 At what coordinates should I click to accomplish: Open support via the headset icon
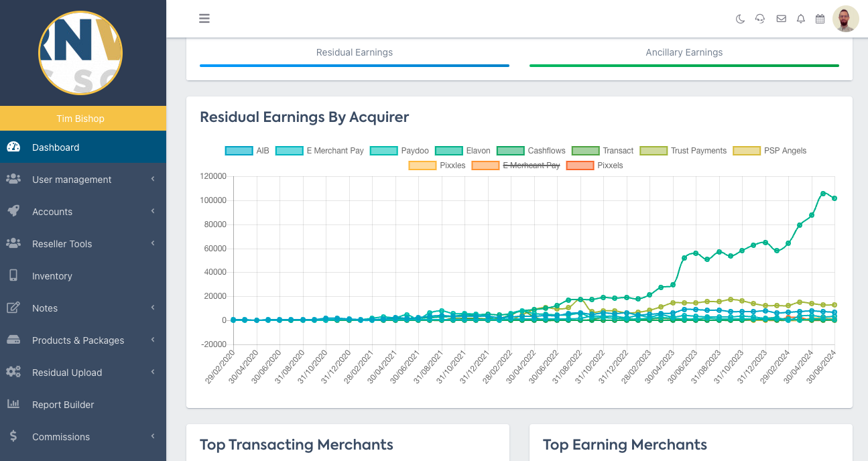click(760, 19)
